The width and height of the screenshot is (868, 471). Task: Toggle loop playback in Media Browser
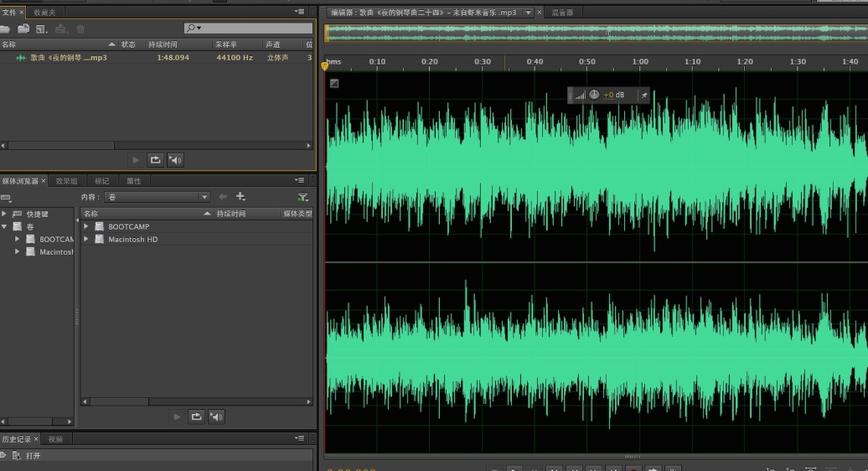pyautogui.click(x=197, y=417)
